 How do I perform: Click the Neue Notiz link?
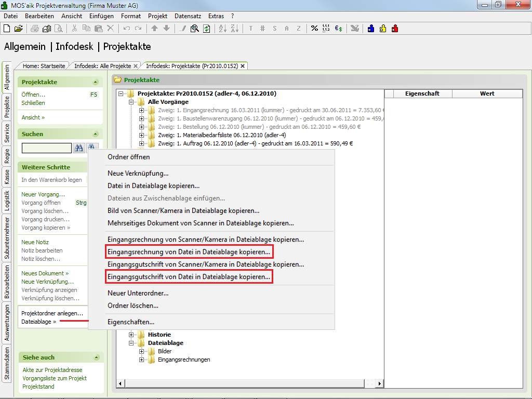pyautogui.click(x=35, y=242)
